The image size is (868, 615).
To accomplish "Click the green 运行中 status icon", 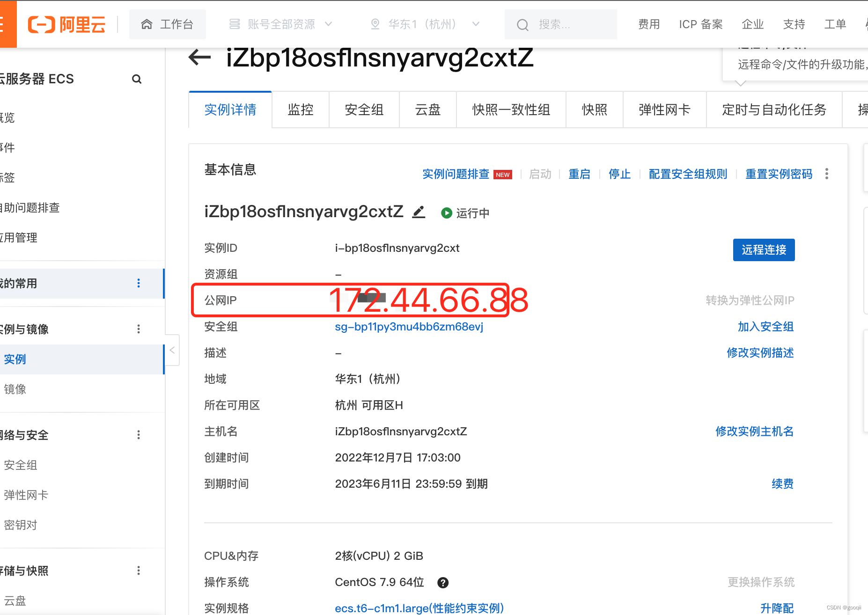I will click(x=447, y=213).
